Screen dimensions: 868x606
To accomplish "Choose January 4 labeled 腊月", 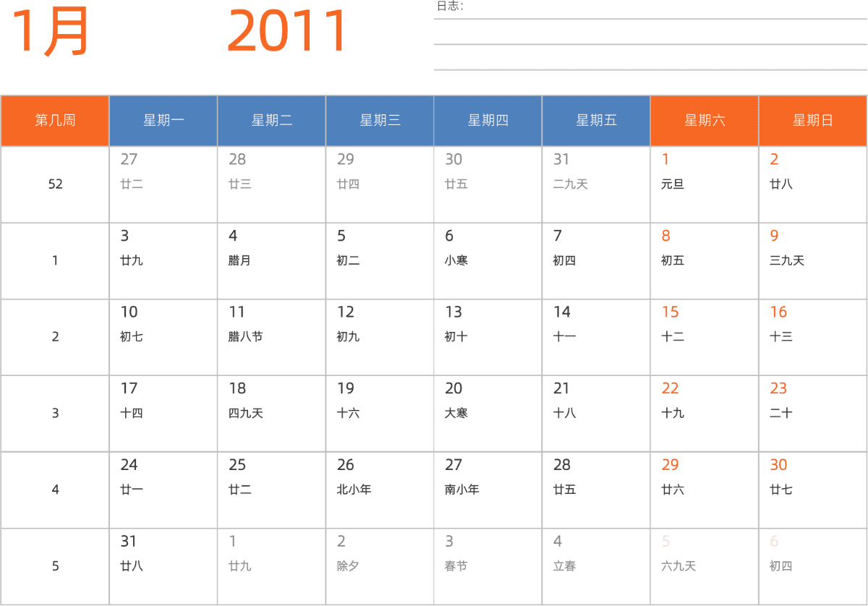I will click(271, 261).
